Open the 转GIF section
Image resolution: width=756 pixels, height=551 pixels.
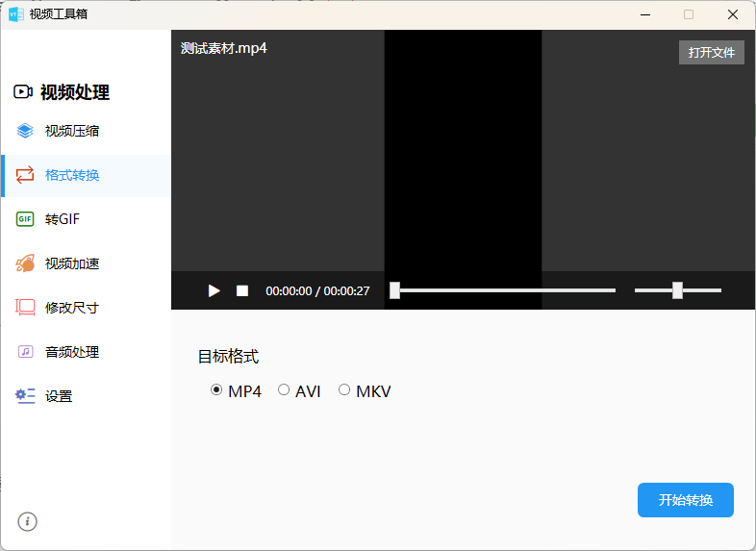[x=87, y=219]
